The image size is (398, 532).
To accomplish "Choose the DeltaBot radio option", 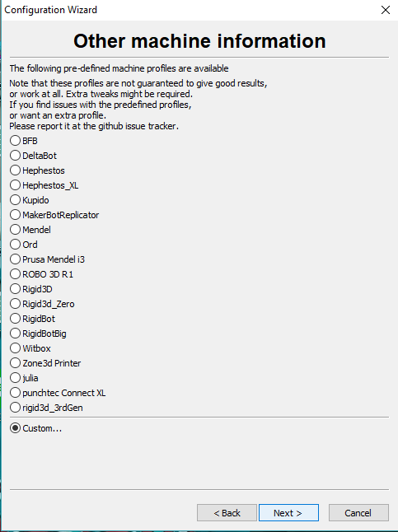I will (x=33, y=156).
